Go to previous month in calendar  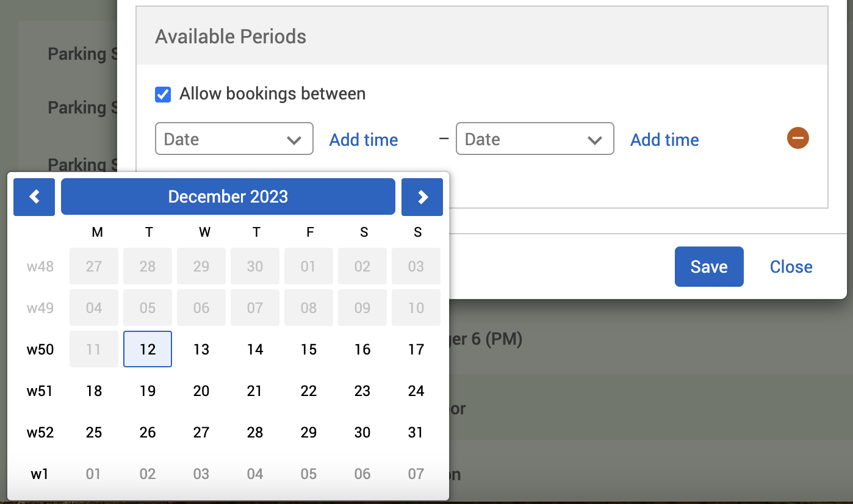[34, 197]
